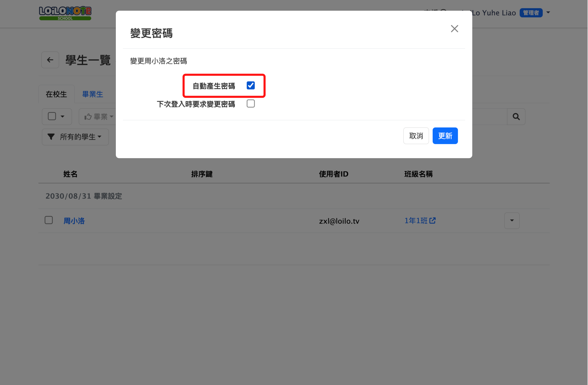Click the back arrow beside 學生一覽

tap(50, 60)
